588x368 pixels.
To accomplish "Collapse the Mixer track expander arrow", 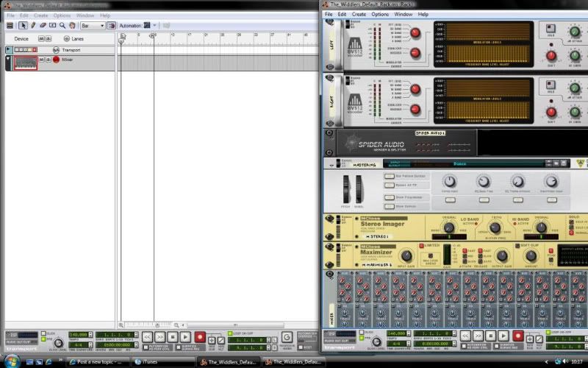I will [x=8, y=59].
